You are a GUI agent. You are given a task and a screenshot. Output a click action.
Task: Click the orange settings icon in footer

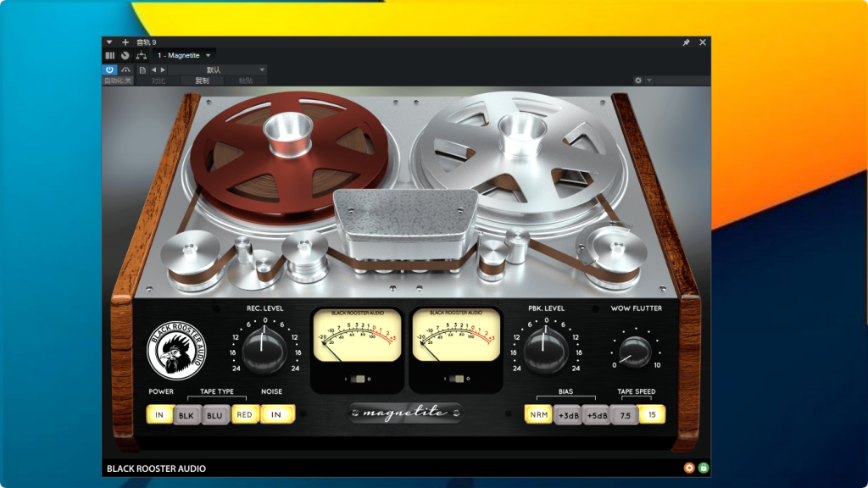(689, 468)
